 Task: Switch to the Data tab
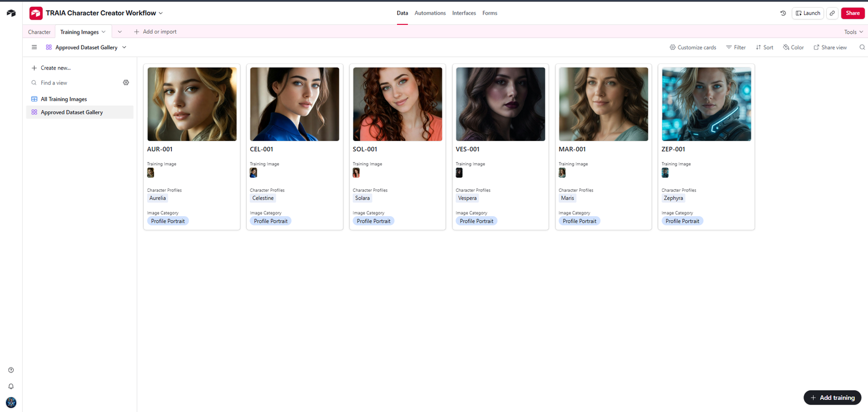coord(402,13)
